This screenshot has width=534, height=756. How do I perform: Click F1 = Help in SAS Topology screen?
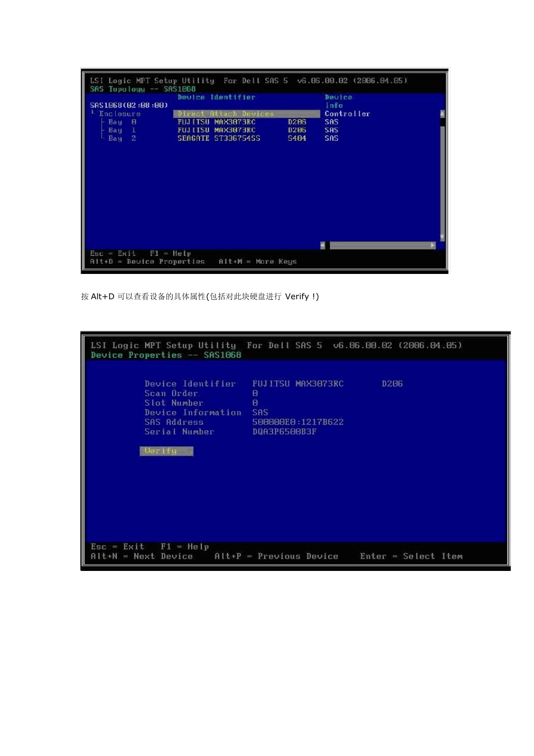coord(170,254)
